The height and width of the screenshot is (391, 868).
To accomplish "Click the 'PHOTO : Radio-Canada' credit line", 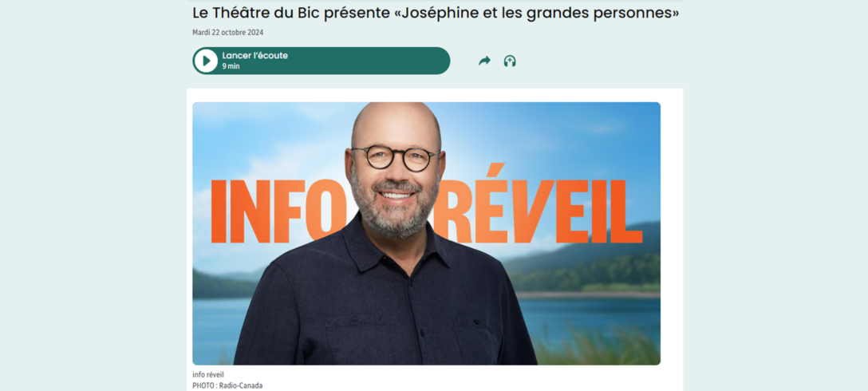I will (x=227, y=385).
